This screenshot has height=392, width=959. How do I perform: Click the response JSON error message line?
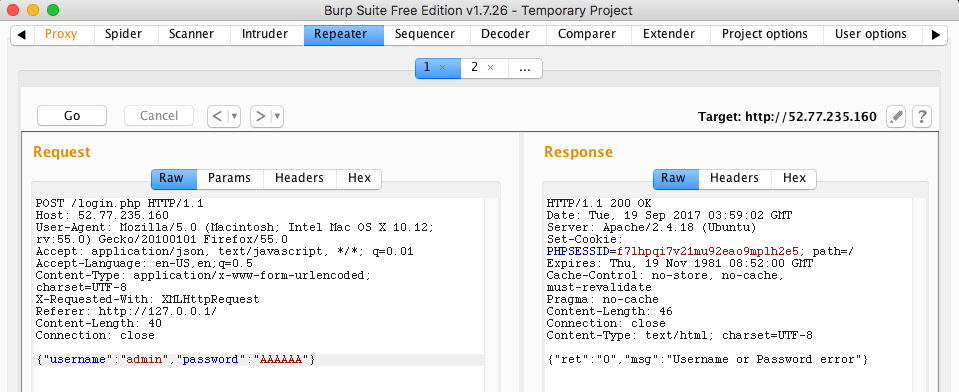[707, 360]
